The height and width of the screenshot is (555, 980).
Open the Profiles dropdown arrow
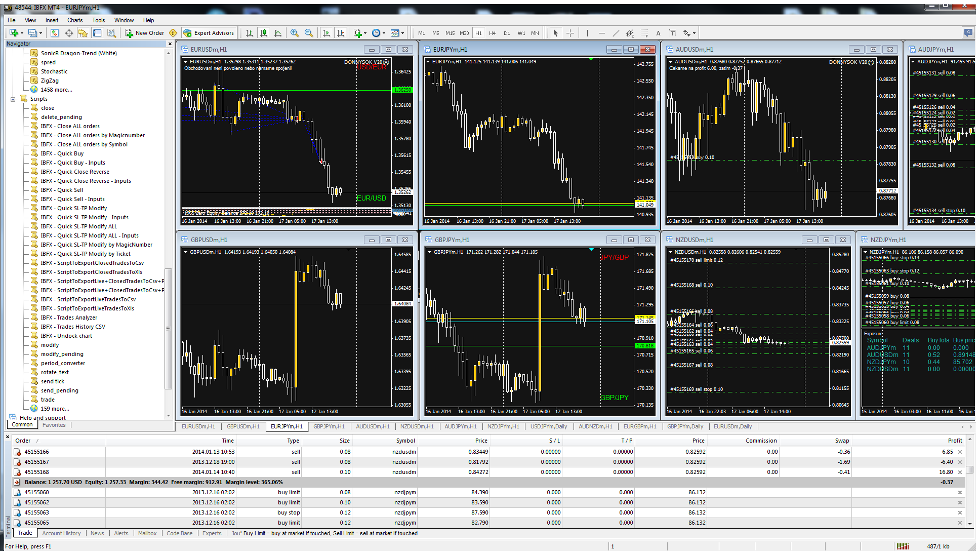coord(40,33)
